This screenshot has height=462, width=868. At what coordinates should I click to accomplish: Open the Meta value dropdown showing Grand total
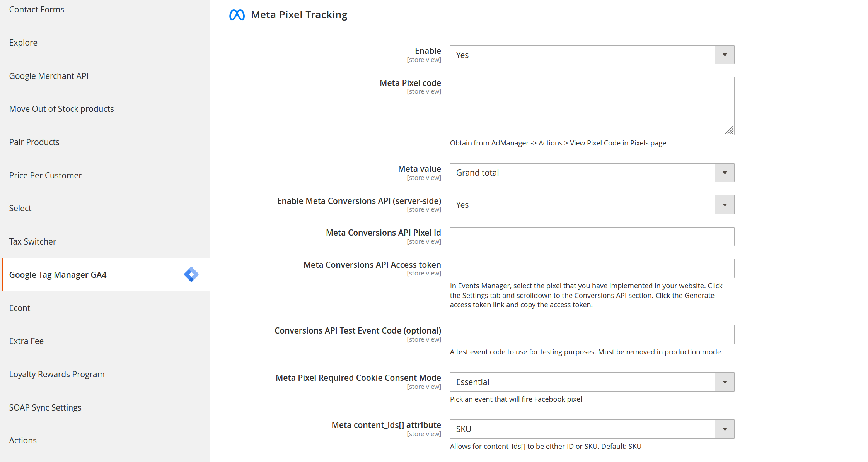592,173
